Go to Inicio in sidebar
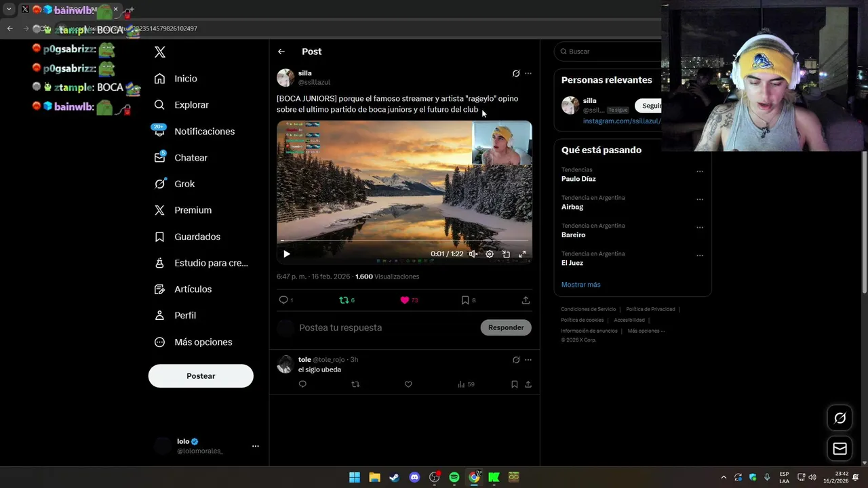868x488 pixels. click(x=176, y=79)
